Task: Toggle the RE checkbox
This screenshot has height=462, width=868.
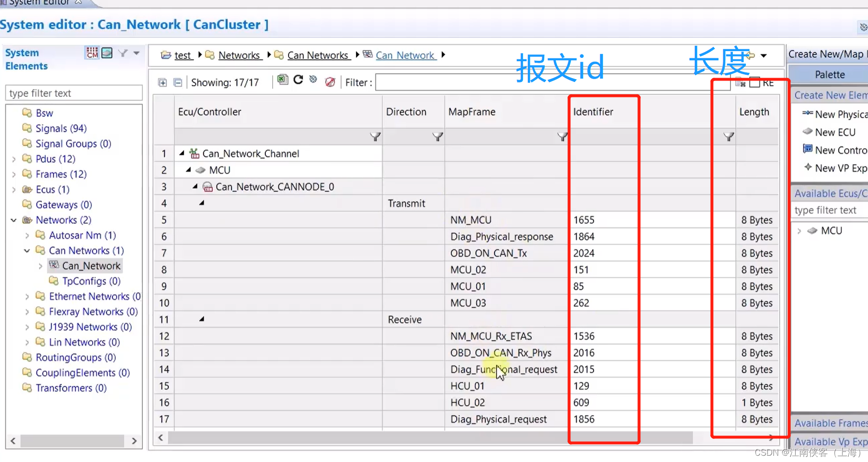Action: coord(755,82)
